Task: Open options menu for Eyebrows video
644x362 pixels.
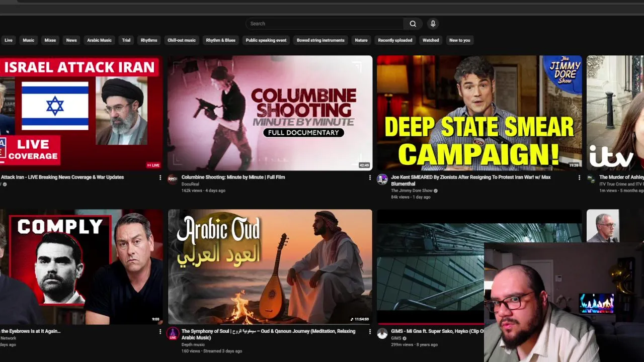Action: (160, 331)
